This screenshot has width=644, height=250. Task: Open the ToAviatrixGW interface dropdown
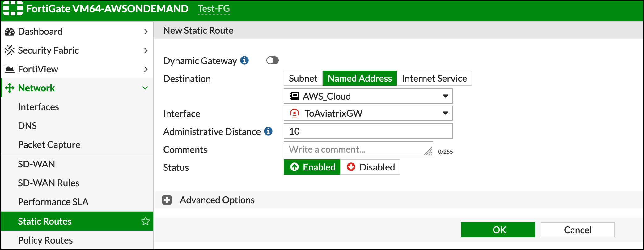click(x=368, y=113)
